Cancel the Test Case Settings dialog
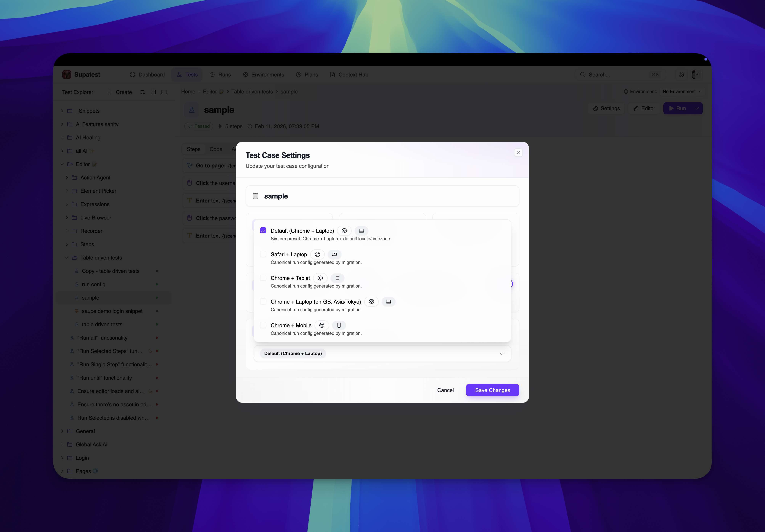The image size is (765, 532). pos(445,390)
